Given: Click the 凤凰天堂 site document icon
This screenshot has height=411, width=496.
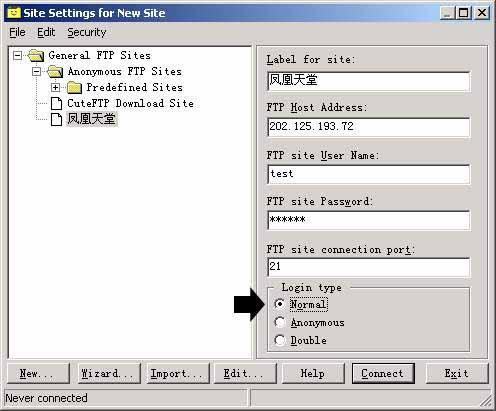Looking at the screenshot, I should (x=56, y=119).
